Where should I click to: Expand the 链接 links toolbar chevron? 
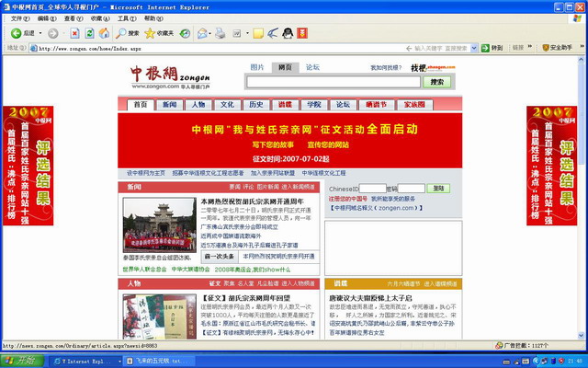[x=530, y=47]
